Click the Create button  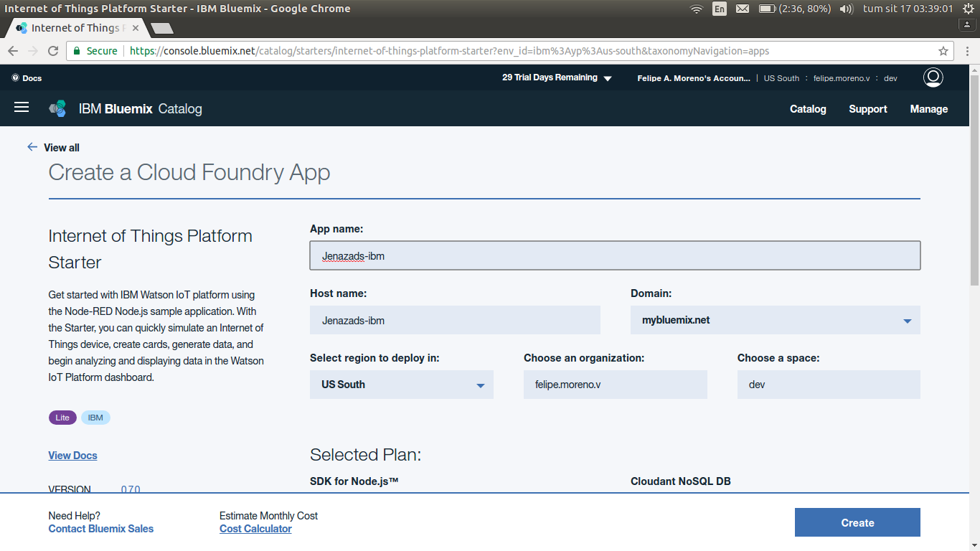pos(857,522)
